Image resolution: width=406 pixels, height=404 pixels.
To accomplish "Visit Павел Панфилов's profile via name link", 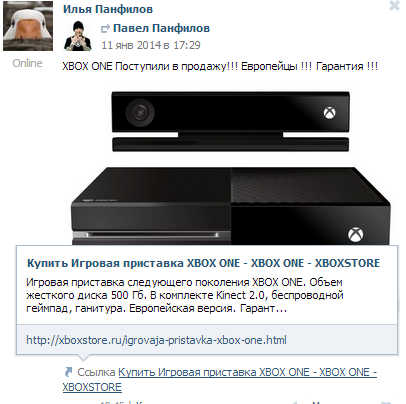I will click(x=161, y=28).
